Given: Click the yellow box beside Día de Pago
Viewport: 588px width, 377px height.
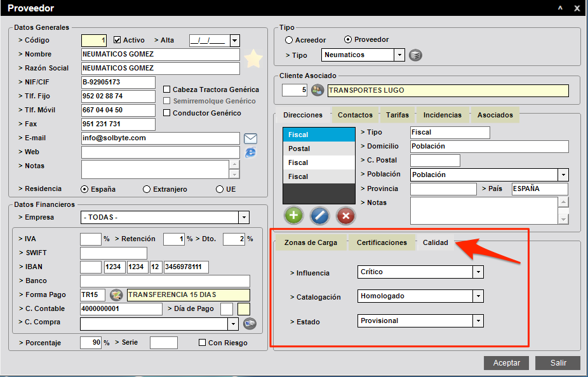Looking at the screenshot, I should pos(244,309).
